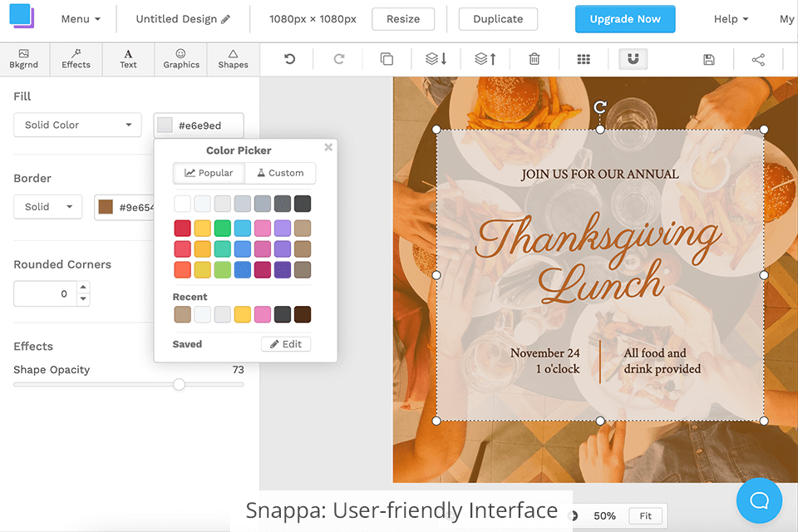798x532 pixels.
Task: Open the chat support bubble
Action: [759, 500]
